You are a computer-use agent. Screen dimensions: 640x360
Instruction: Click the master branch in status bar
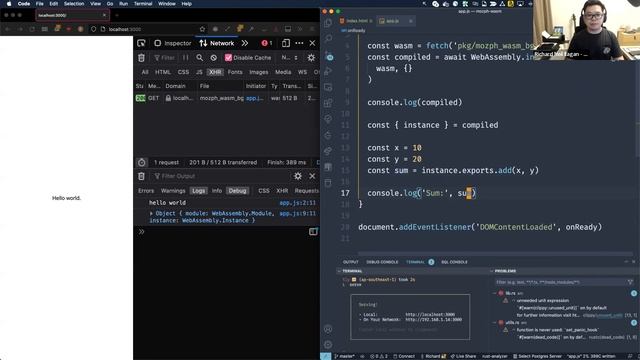[344, 356]
